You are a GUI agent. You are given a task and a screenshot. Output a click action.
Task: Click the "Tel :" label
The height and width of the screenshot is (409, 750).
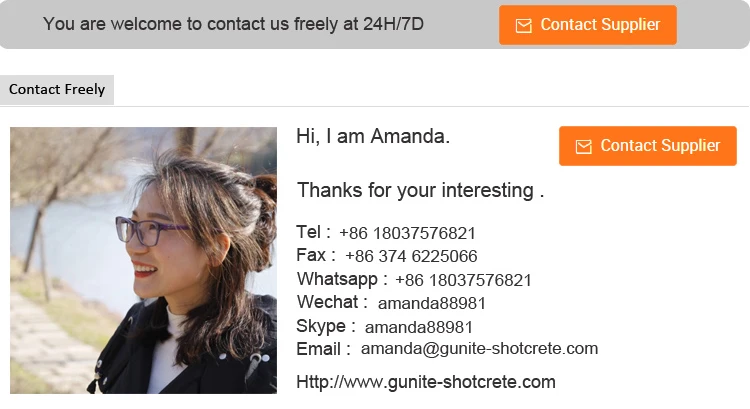point(313,233)
